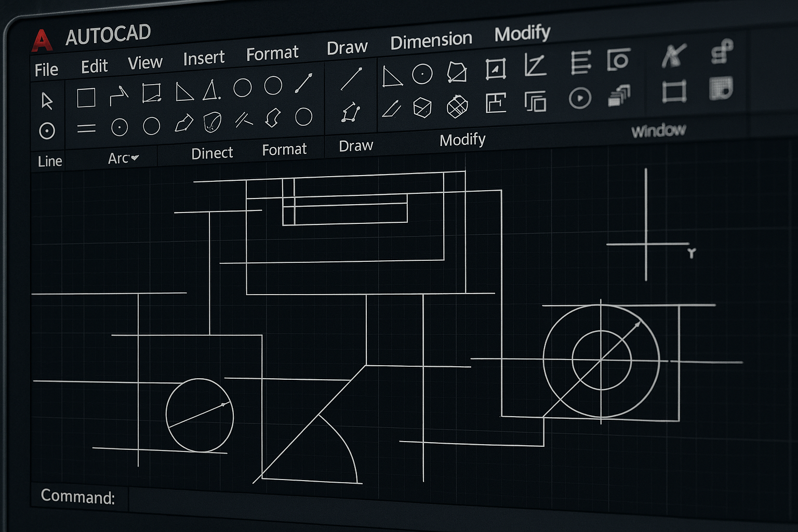798x532 pixels.
Task: Select the overlapping squares copy icon
Action: [535, 101]
